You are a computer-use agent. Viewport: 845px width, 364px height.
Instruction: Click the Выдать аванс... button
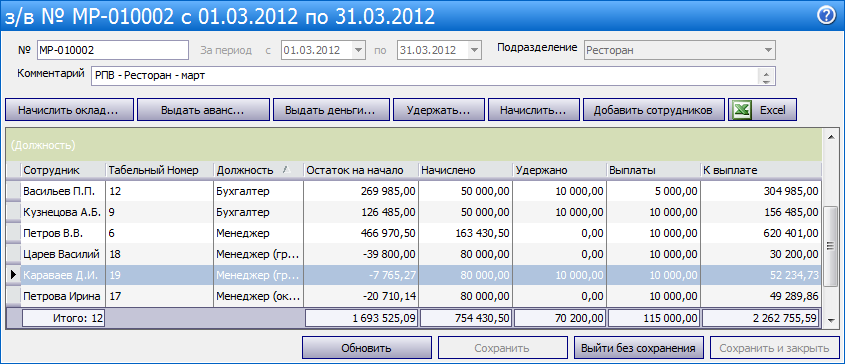tap(203, 110)
